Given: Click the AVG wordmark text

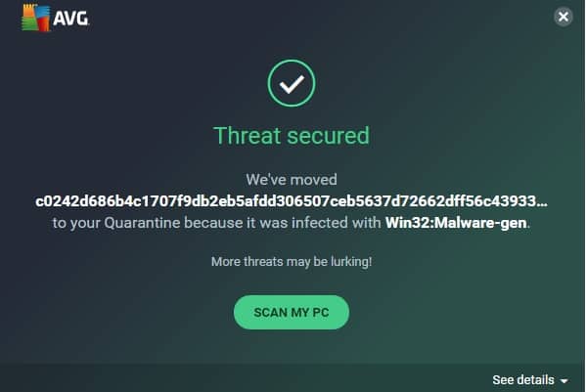Looking at the screenshot, I should coord(70,19).
